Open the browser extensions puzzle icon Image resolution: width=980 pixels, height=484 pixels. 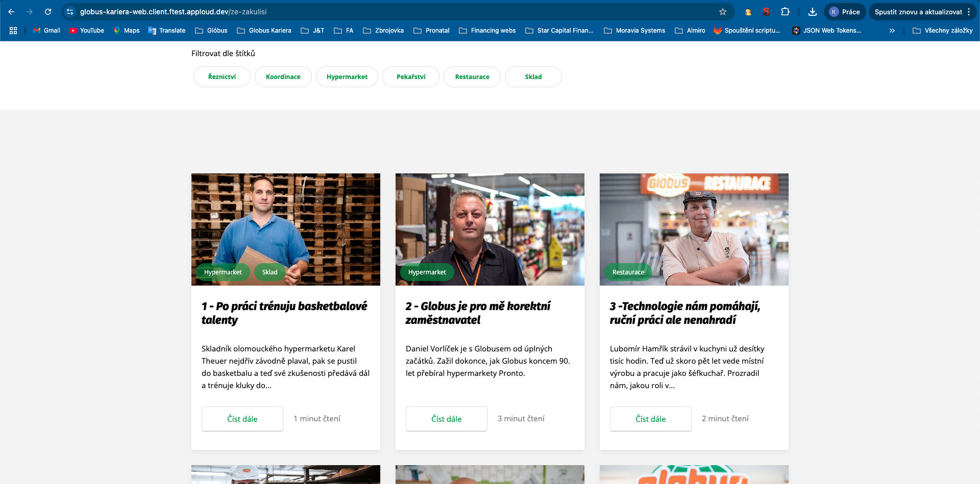point(785,12)
